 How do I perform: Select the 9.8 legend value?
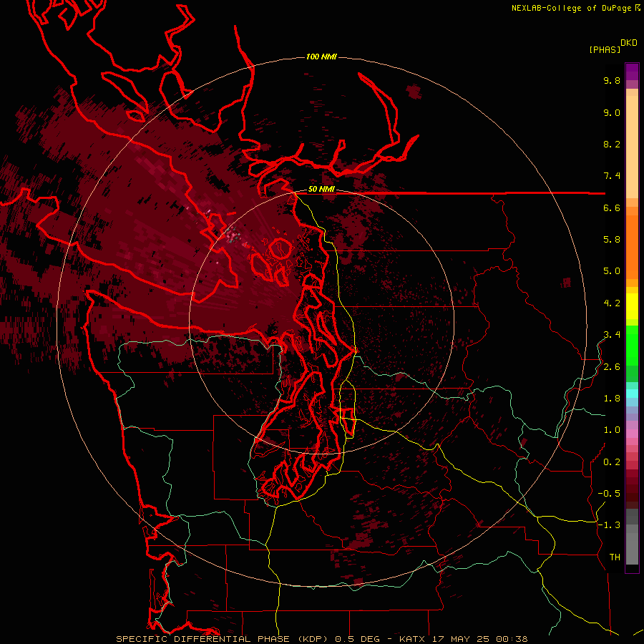[x=612, y=80]
